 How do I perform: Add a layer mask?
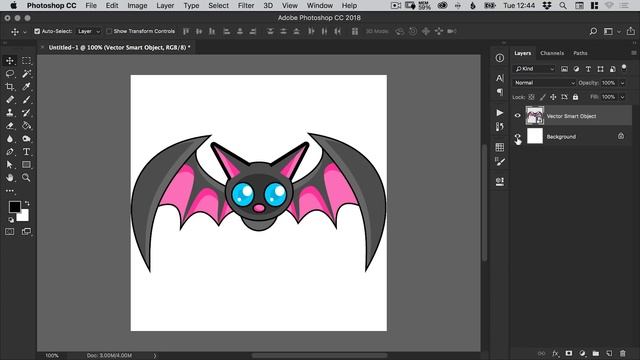click(569, 353)
